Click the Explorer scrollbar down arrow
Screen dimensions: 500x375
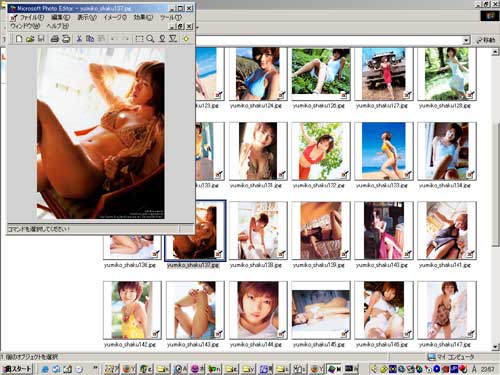pos(495,347)
